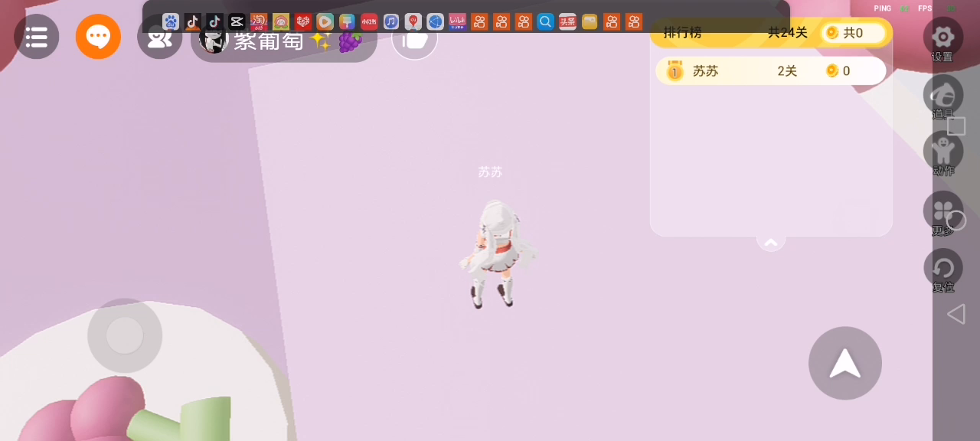Open the 道具 items button
Viewport: 980px width, 441px height.
[942, 96]
